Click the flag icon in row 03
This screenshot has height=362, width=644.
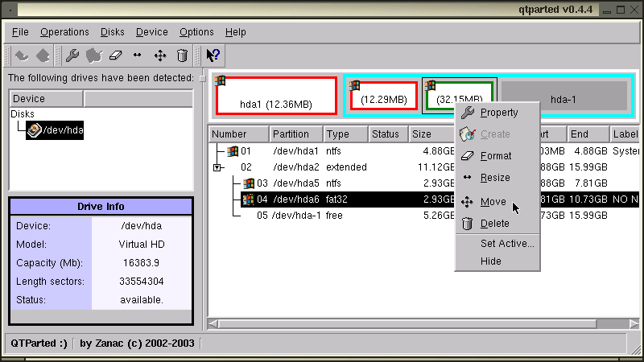point(249,183)
